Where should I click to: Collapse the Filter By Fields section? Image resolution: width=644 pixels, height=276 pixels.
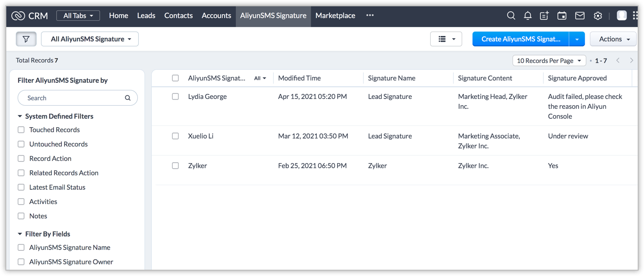point(20,234)
